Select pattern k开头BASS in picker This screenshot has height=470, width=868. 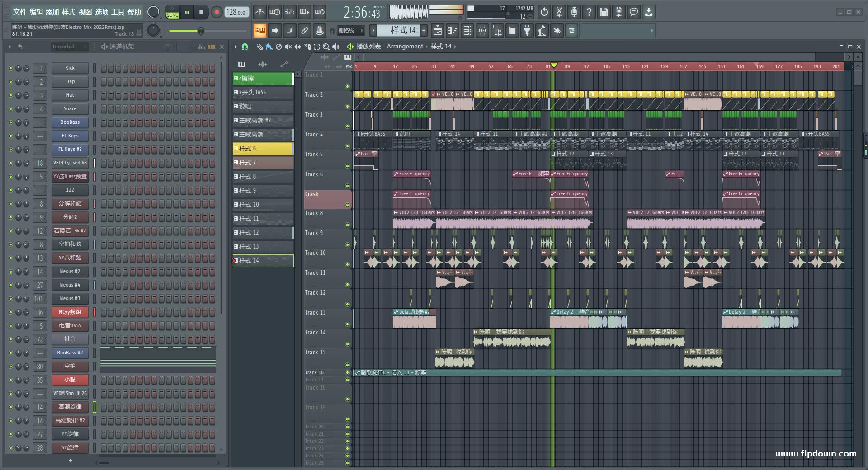pyautogui.click(x=263, y=93)
